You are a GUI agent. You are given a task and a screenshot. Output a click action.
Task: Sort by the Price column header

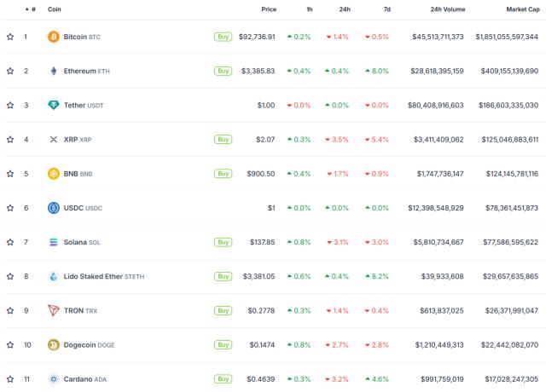click(x=268, y=9)
